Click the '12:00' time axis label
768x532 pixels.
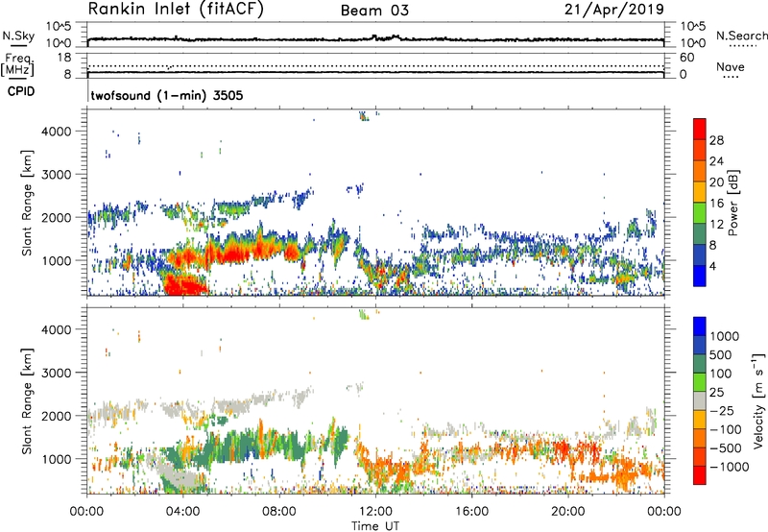click(375, 511)
